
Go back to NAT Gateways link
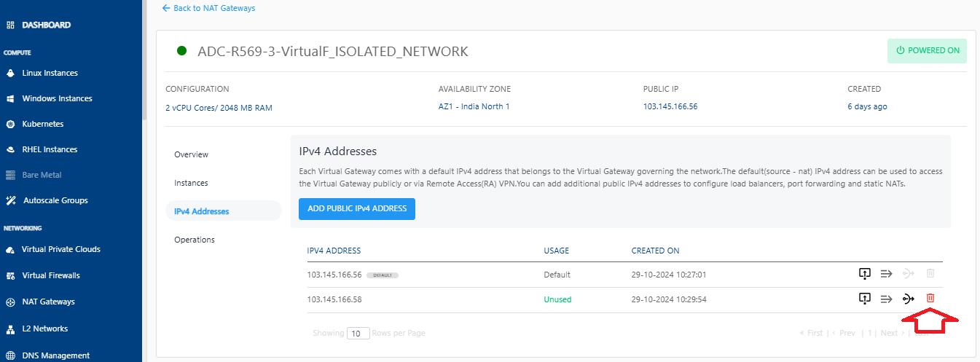pos(208,8)
